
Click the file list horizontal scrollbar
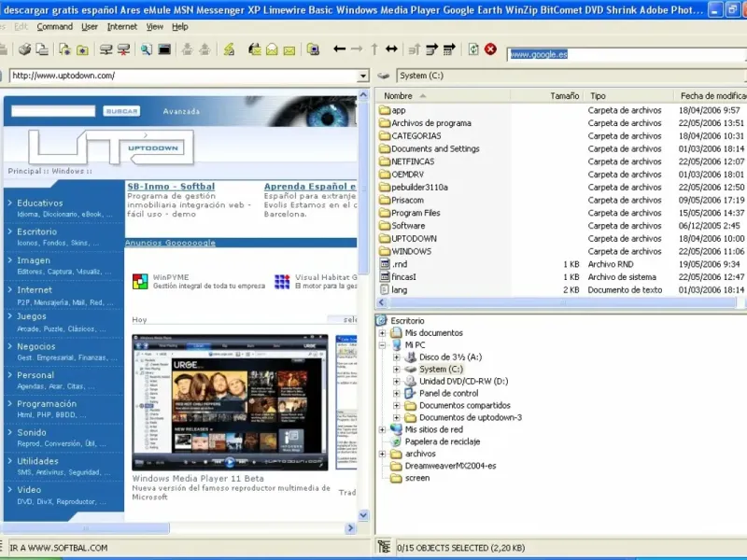[561, 302]
